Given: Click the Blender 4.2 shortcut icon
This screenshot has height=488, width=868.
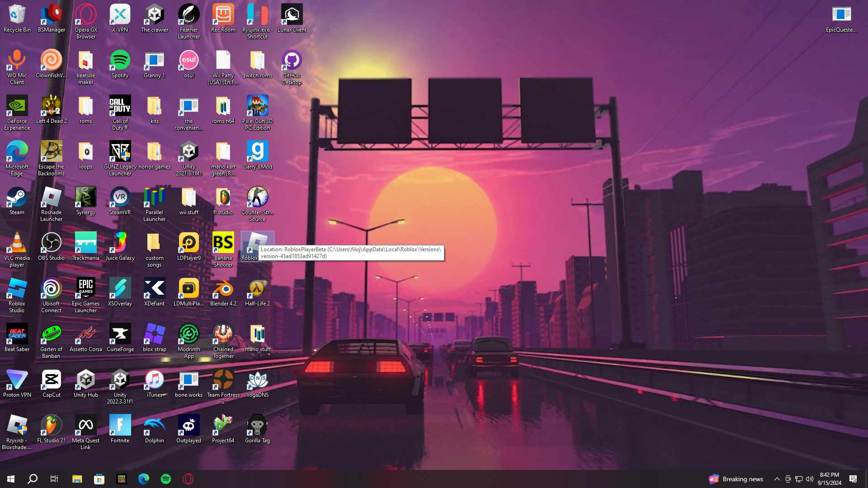Looking at the screenshot, I should (223, 289).
